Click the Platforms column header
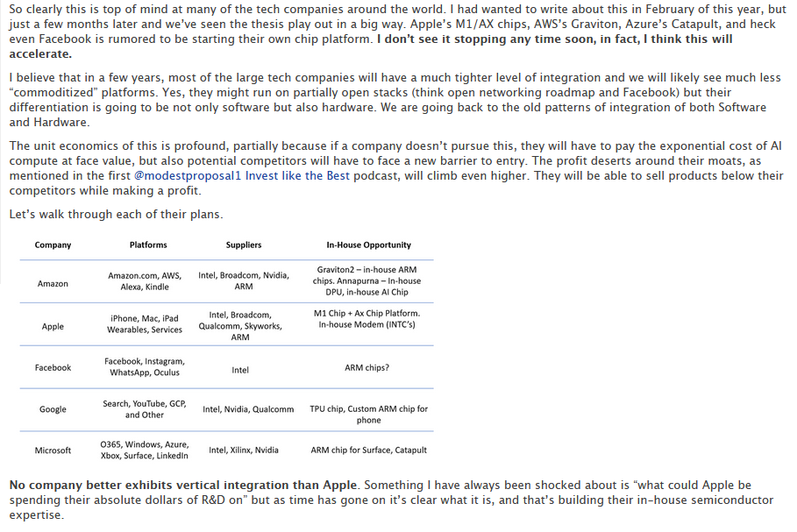This screenshot has width=797, height=532. (148, 245)
